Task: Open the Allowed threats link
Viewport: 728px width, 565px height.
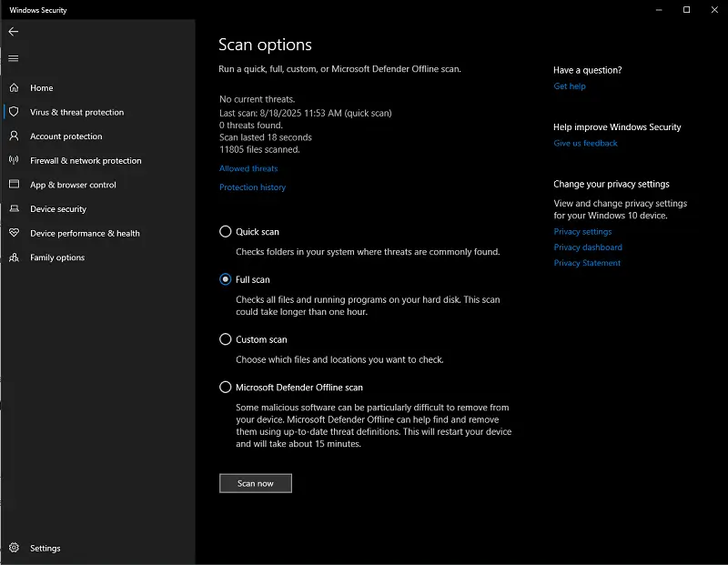Action: pos(248,168)
